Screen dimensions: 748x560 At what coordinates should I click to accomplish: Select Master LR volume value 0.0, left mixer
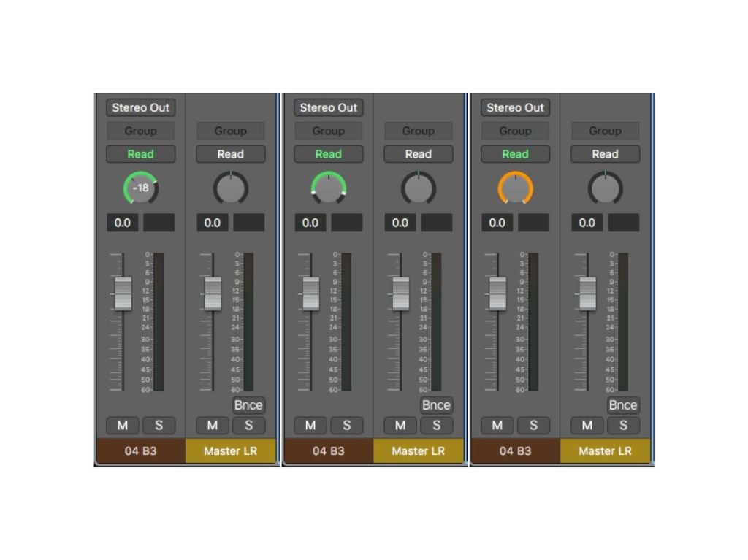pyautogui.click(x=213, y=223)
